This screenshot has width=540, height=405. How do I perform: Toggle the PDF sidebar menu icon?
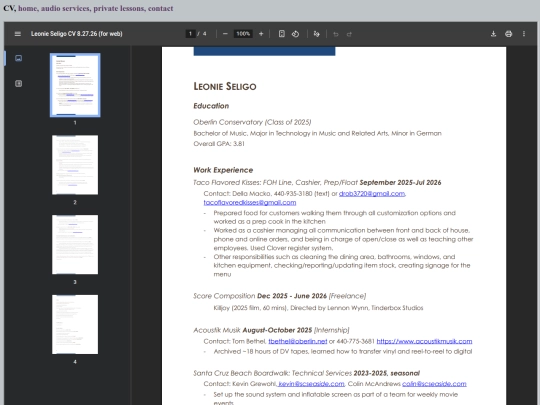pos(18,34)
